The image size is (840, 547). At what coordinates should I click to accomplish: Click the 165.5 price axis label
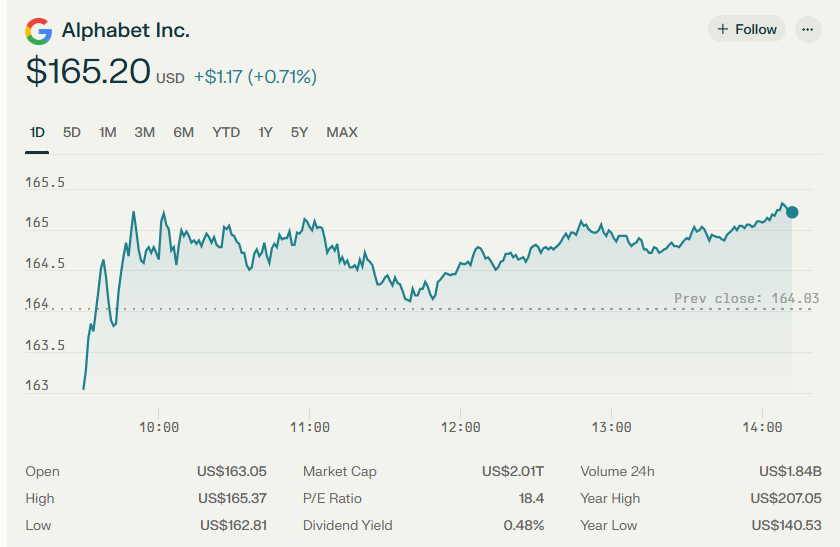(x=45, y=182)
